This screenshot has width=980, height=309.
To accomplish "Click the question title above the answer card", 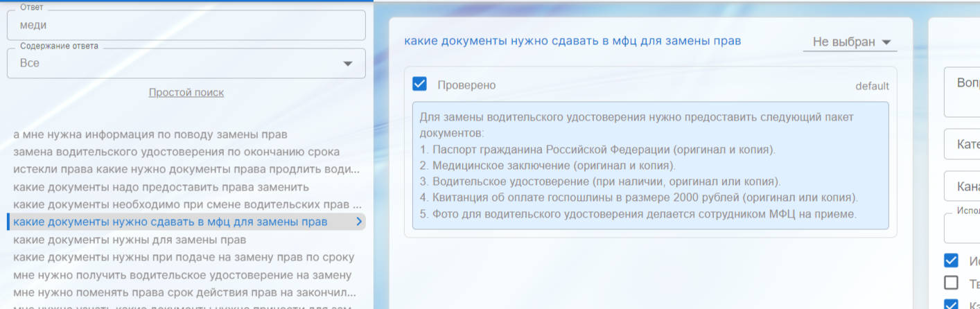I will (x=572, y=41).
